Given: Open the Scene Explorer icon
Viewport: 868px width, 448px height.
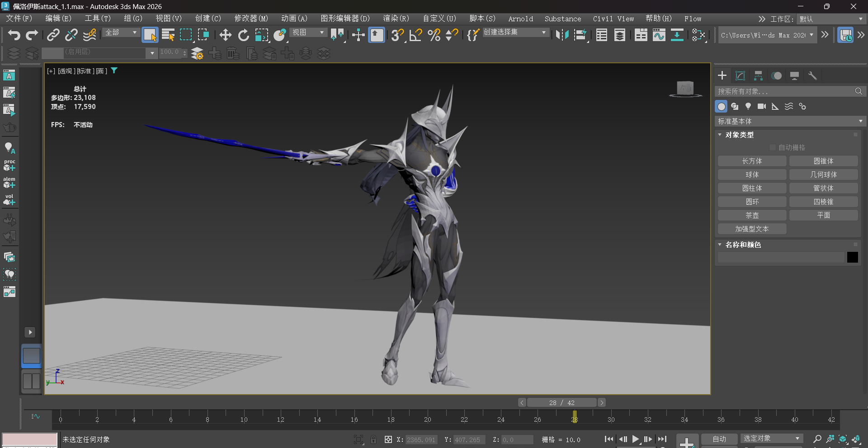Looking at the screenshot, I should [x=602, y=35].
